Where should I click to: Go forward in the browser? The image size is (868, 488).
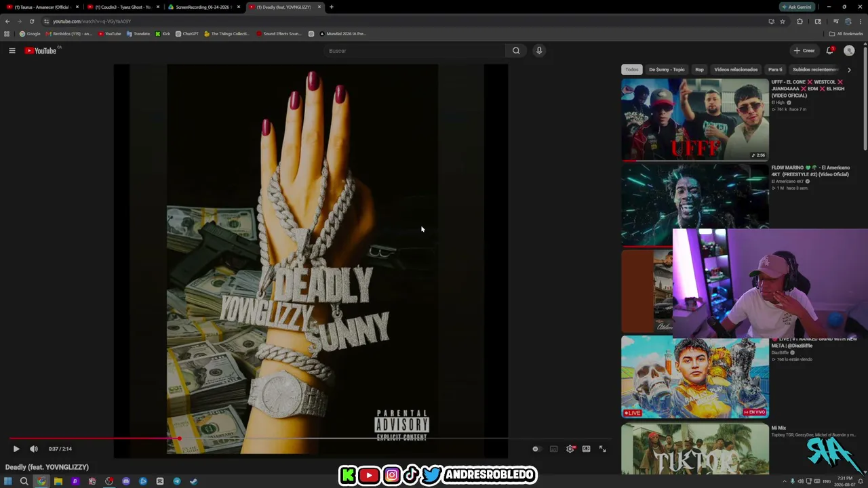pyautogui.click(x=19, y=21)
